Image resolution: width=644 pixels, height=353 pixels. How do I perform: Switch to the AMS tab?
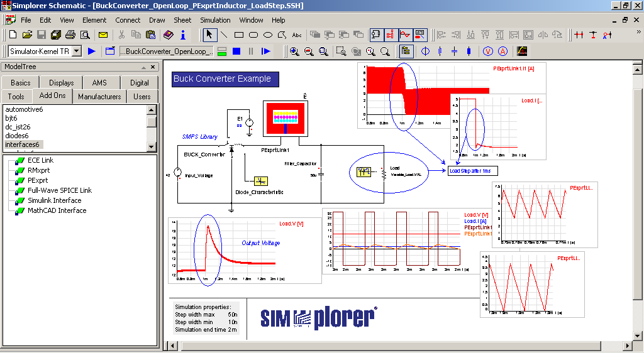click(x=99, y=83)
